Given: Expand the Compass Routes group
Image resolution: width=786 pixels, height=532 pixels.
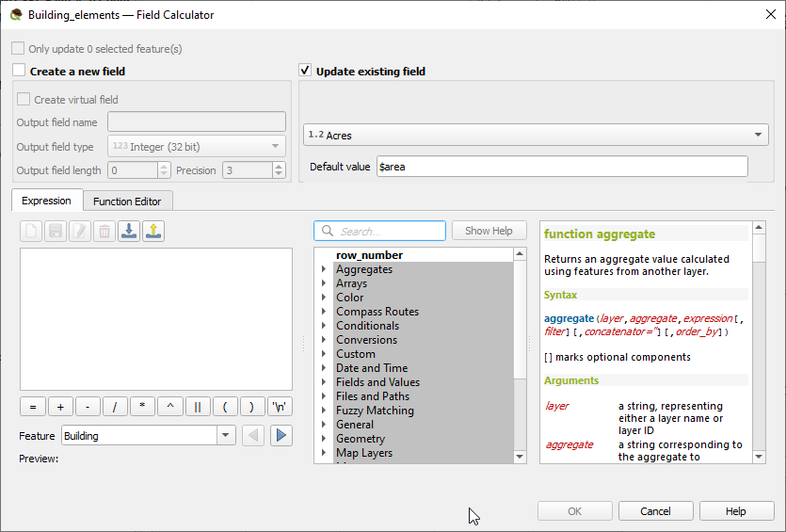Looking at the screenshot, I should click(324, 312).
